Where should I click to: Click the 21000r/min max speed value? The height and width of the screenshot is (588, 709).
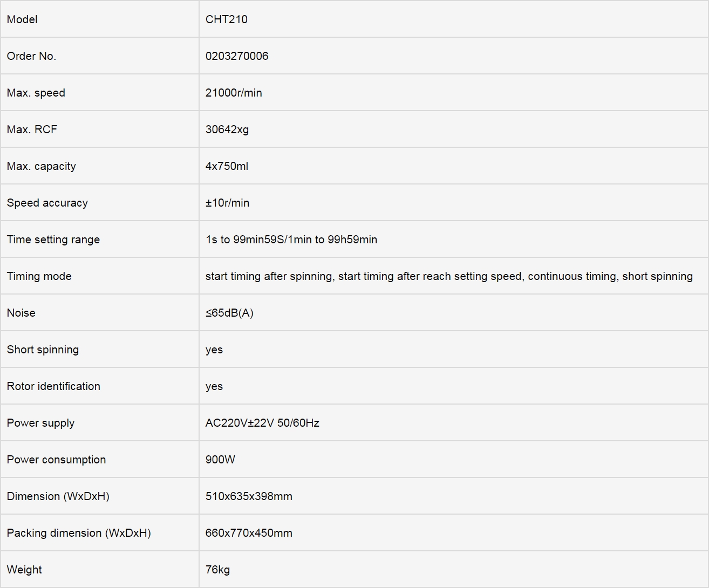click(234, 93)
